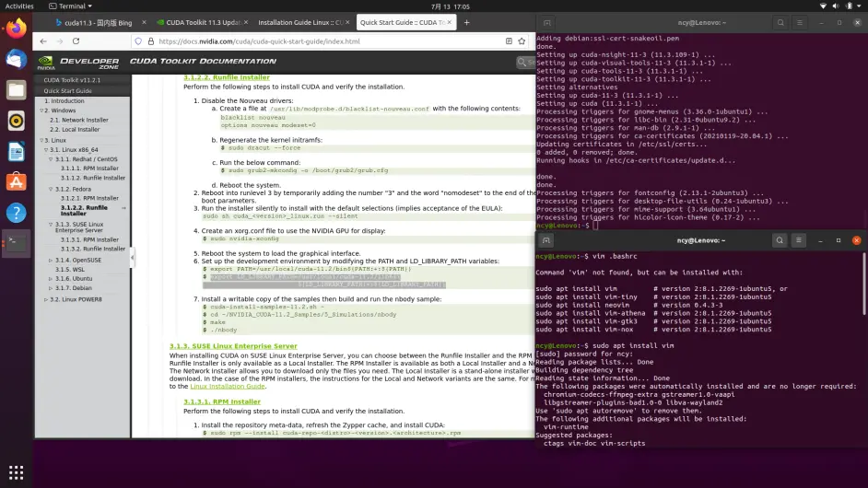Collapse the 3.1. Linux x86_64 node

46,150
